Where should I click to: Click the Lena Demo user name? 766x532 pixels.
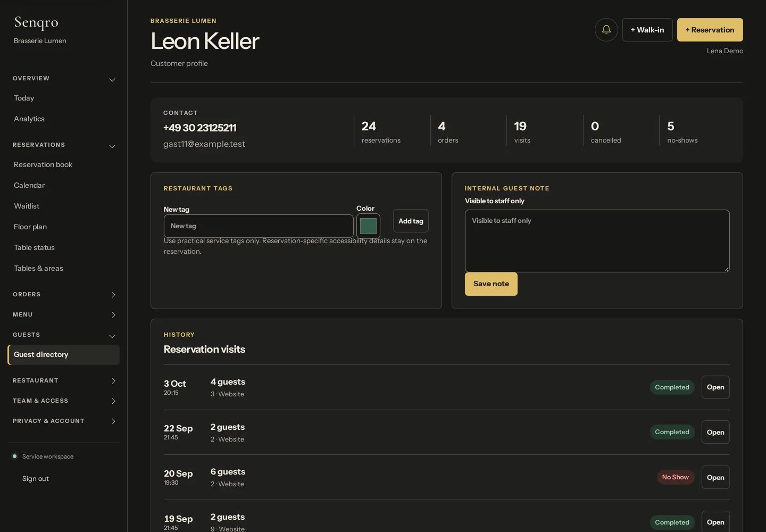[x=725, y=51]
